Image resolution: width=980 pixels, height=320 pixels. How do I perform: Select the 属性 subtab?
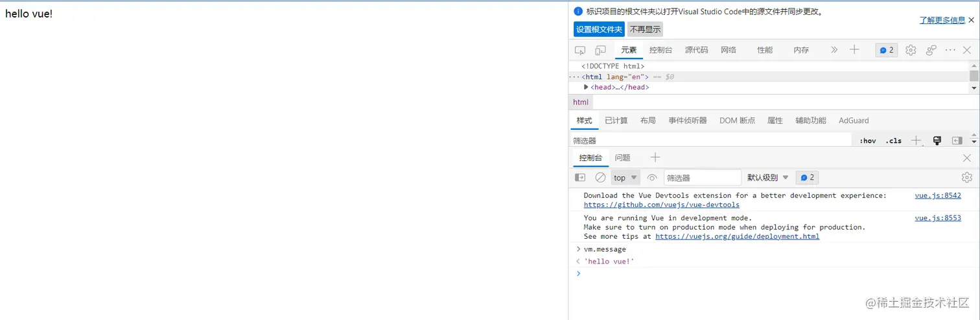tap(775, 121)
